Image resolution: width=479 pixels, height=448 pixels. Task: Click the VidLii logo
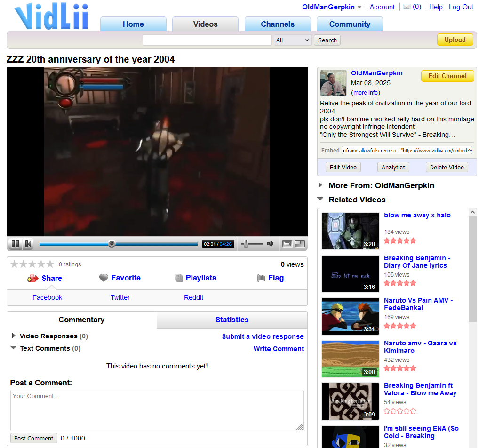click(51, 16)
